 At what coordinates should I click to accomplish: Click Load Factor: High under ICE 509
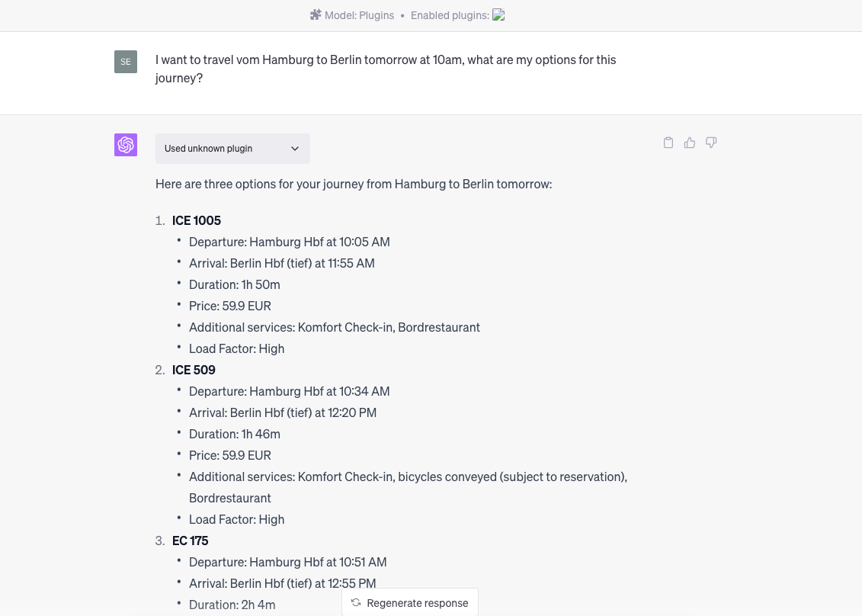(236, 520)
